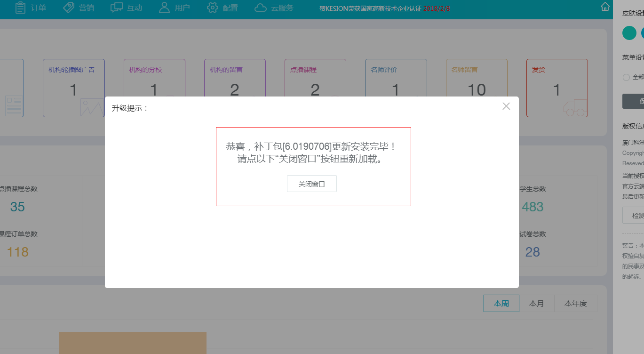Switch chart to 本年度 tab

(x=576, y=304)
